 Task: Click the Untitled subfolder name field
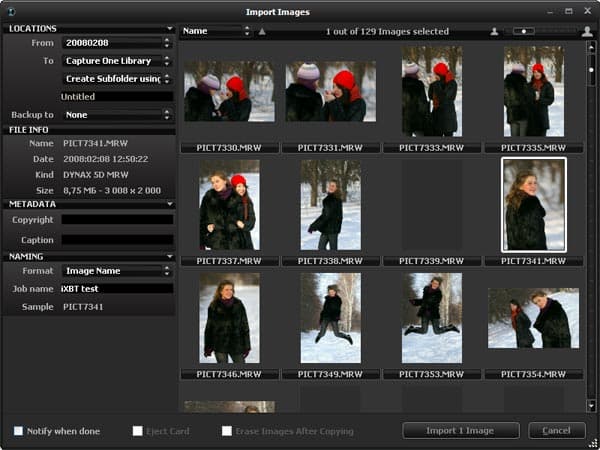tap(117, 97)
